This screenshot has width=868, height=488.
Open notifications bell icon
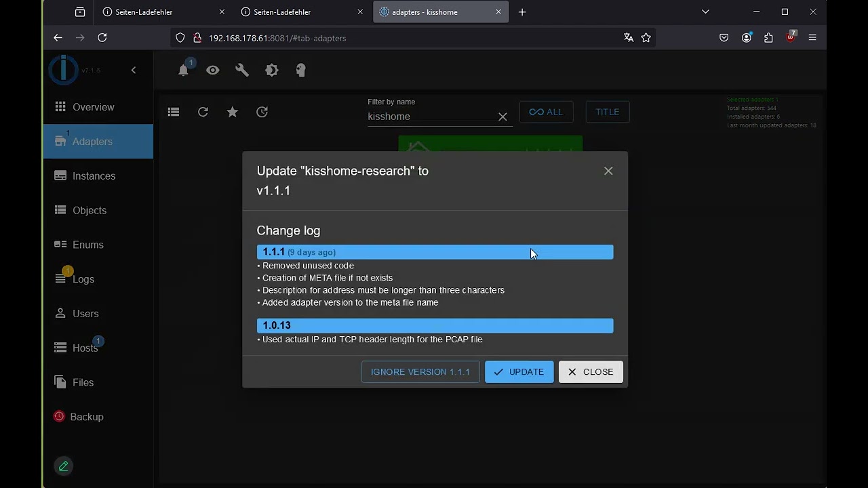183,70
